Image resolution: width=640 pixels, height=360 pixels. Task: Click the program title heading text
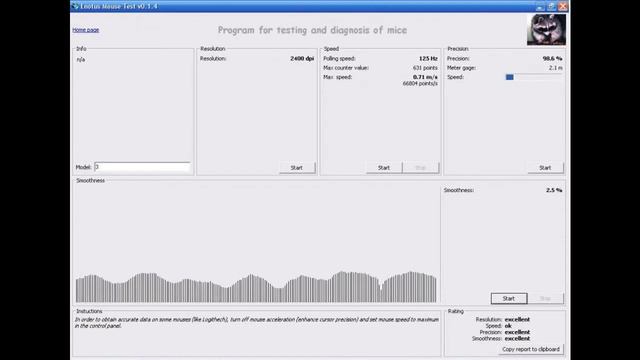[312, 30]
